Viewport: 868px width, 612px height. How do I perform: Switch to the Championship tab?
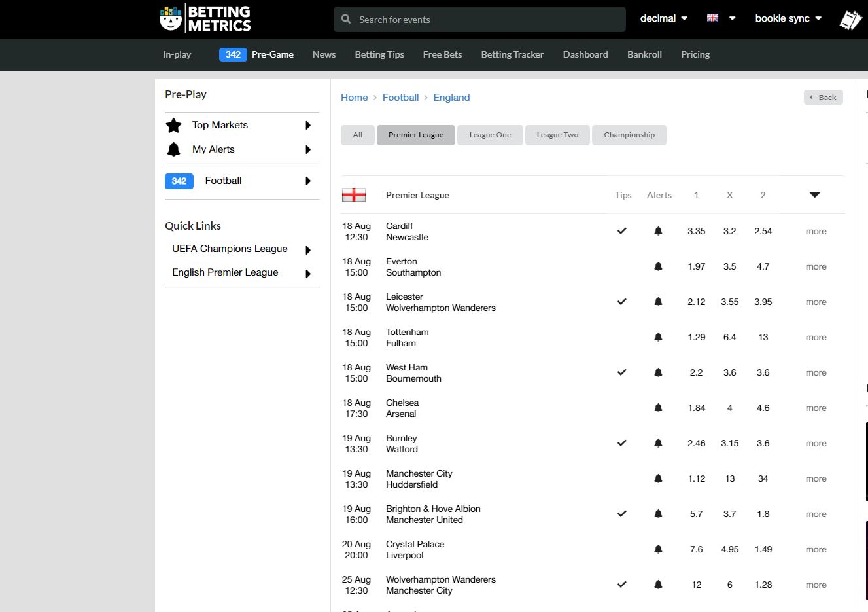point(629,135)
